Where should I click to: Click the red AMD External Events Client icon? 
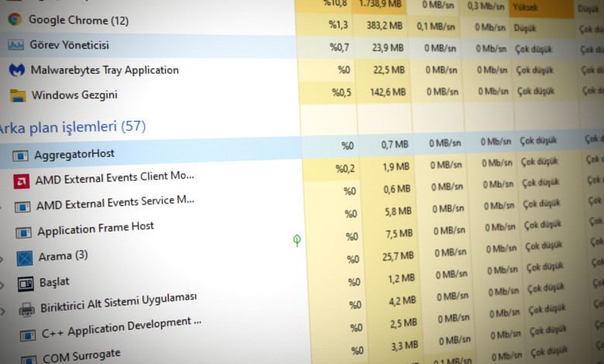[x=22, y=181]
